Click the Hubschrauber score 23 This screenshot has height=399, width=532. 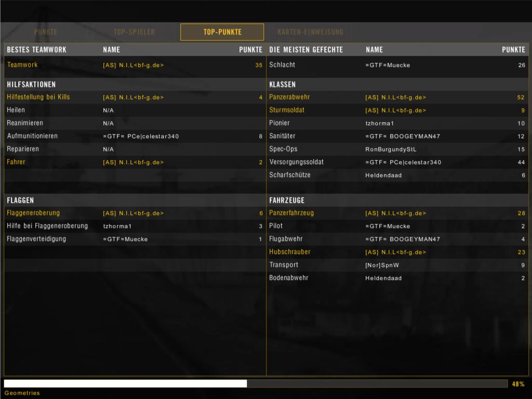(x=521, y=252)
